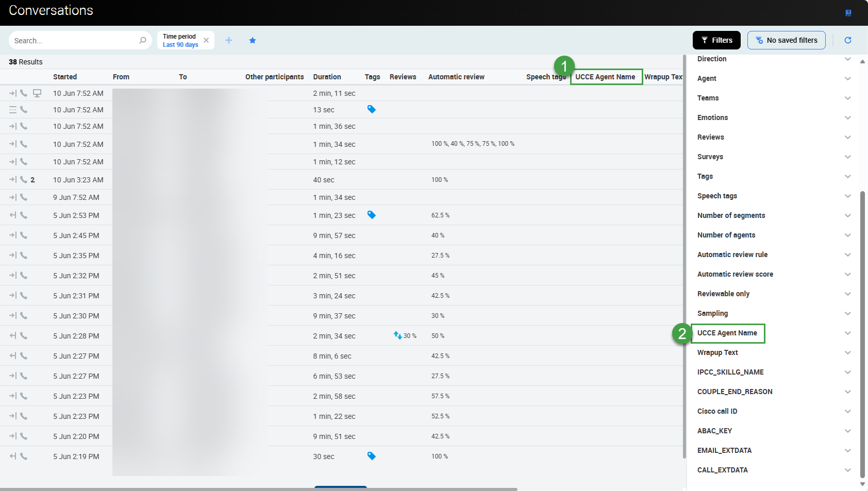The width and height of the screenshot is (868, 491).
Task: Click tag icon on 13 sec conversation
Action: [x=372, y=109]
